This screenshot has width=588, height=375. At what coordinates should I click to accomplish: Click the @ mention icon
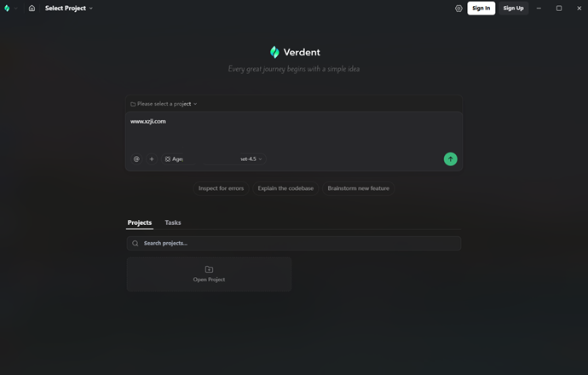click(x=136, y=159)
